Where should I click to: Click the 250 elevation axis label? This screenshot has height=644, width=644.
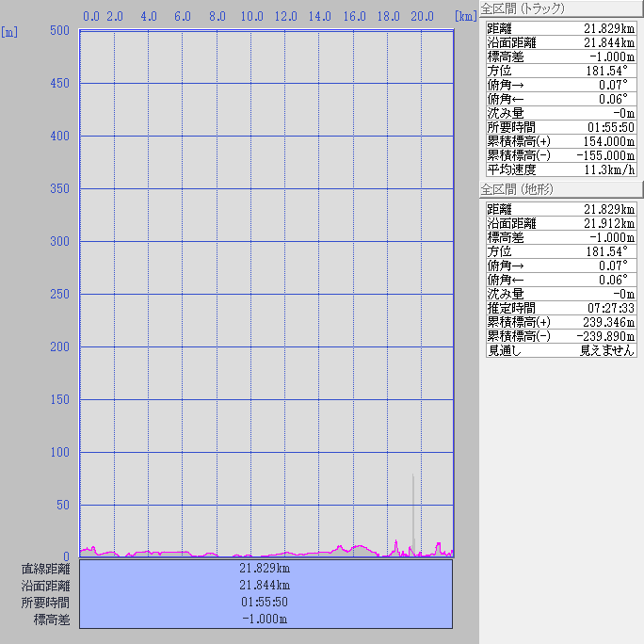point(60,295)
